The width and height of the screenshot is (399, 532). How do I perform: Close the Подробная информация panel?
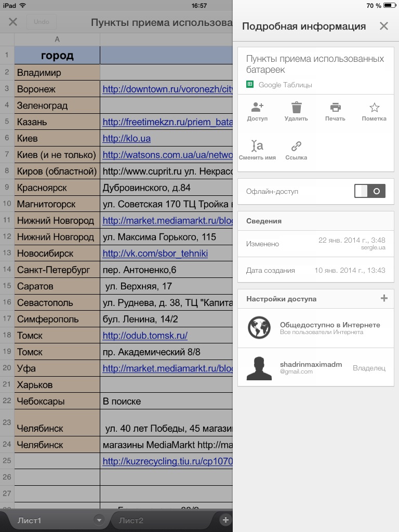point(383,26)
